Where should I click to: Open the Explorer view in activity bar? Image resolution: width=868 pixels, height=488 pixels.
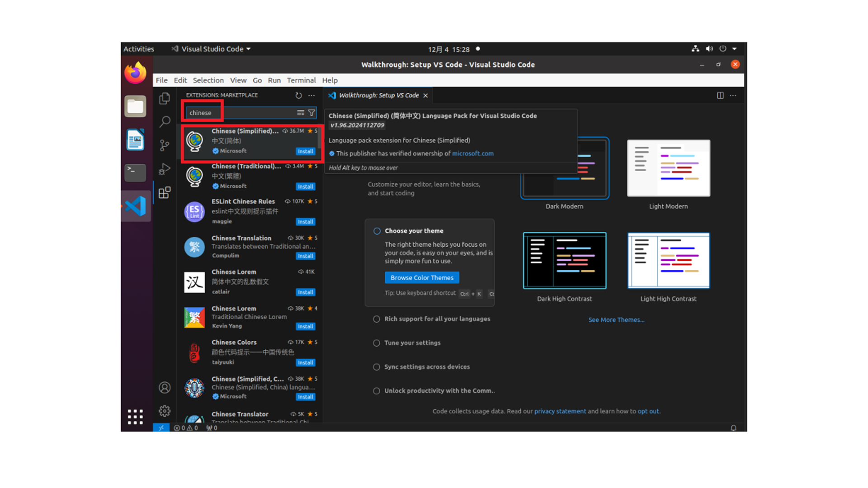165,98
